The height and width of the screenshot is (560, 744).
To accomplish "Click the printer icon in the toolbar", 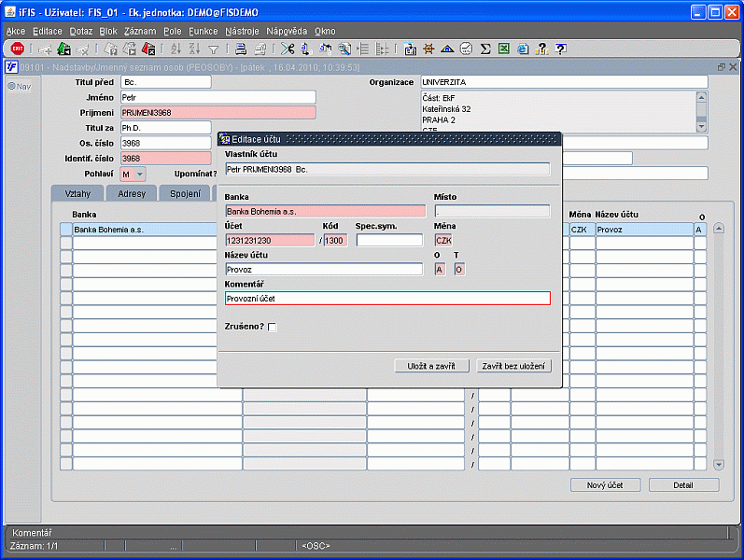I will [241, 49].
